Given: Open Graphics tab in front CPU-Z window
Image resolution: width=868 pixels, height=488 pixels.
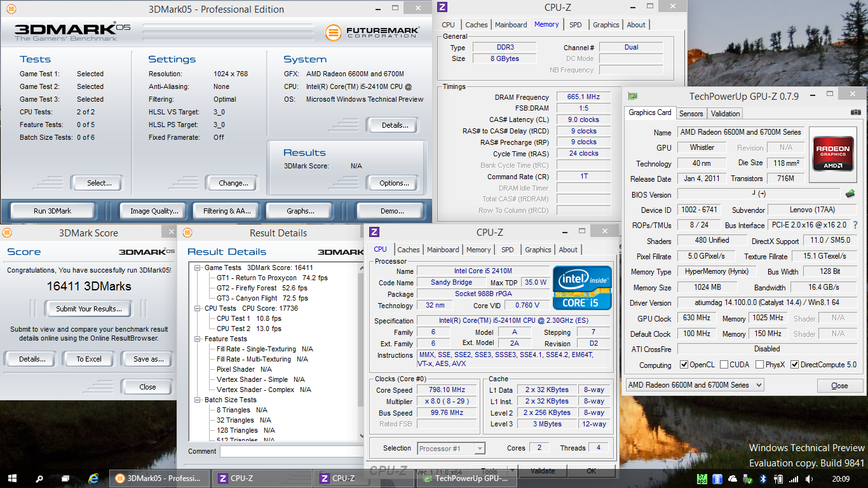Looking at the screenshot, I should coord(538,250).
